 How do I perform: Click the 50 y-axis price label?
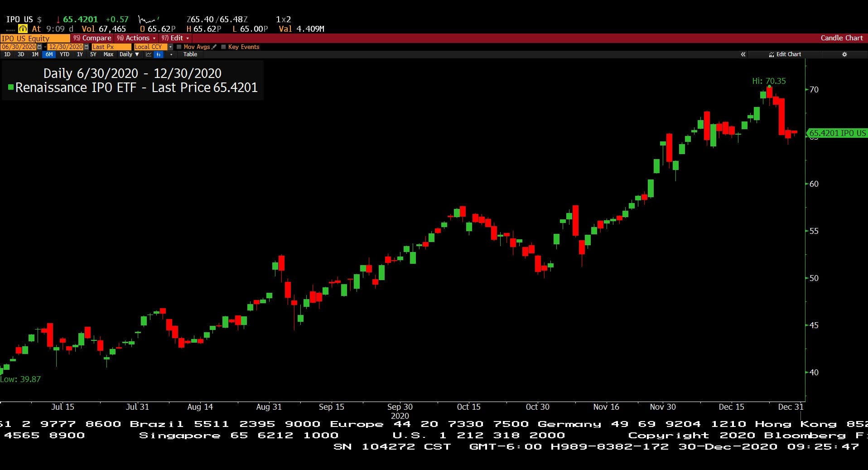[x=814, y=278]
